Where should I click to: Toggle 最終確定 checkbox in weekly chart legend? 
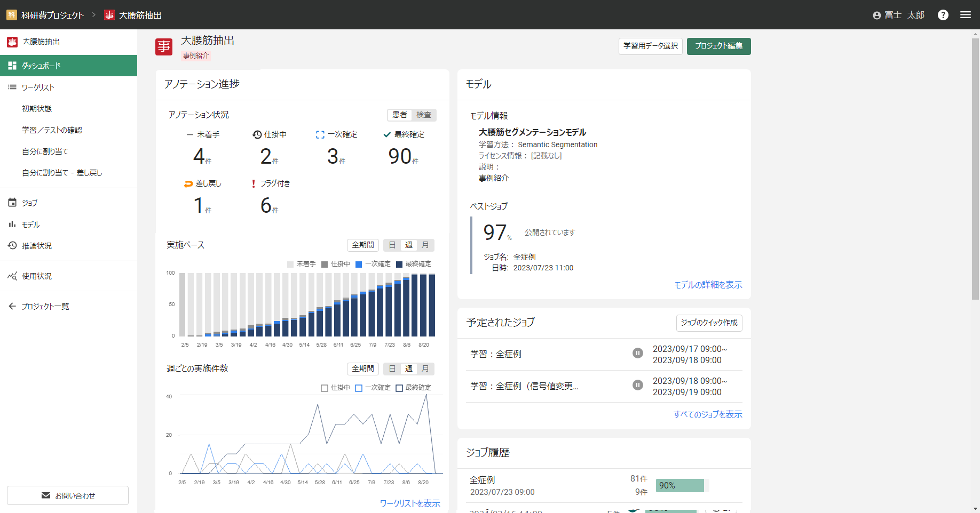point(399,388)
